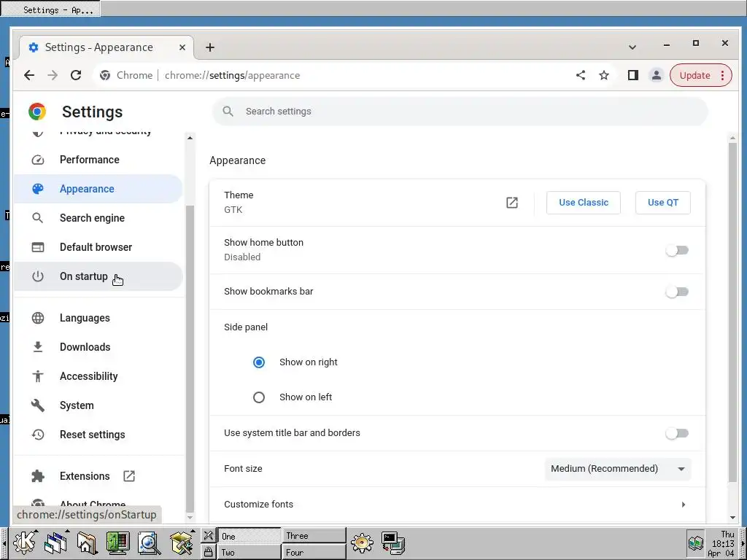
Task: Open the theme store external link icon
Action: point(511,203)
